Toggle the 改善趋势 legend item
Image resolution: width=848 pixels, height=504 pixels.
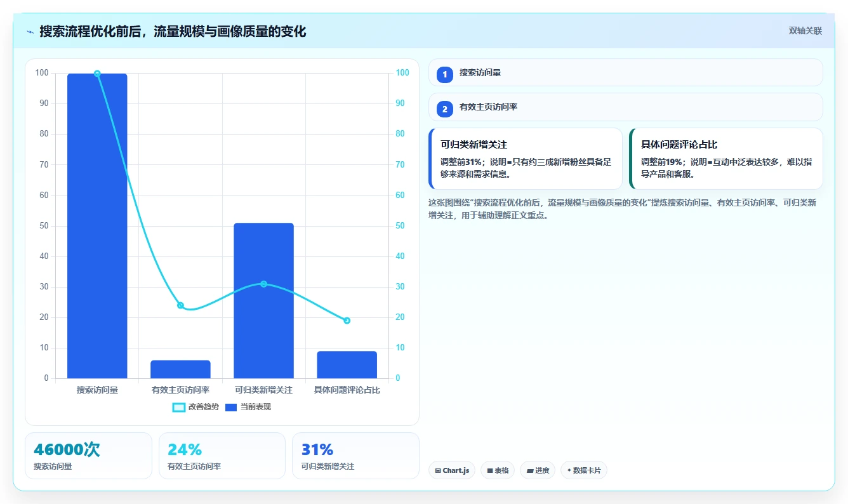click(195, 407)
